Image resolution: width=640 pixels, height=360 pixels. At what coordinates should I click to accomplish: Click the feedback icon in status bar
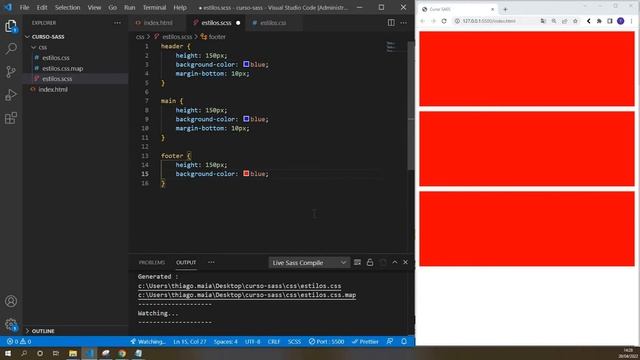390,342
